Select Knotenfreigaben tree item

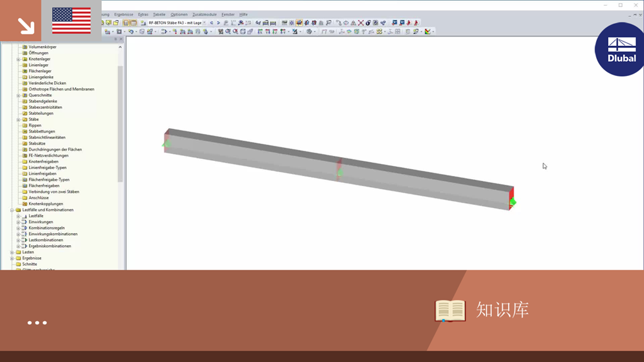(43, 162)
